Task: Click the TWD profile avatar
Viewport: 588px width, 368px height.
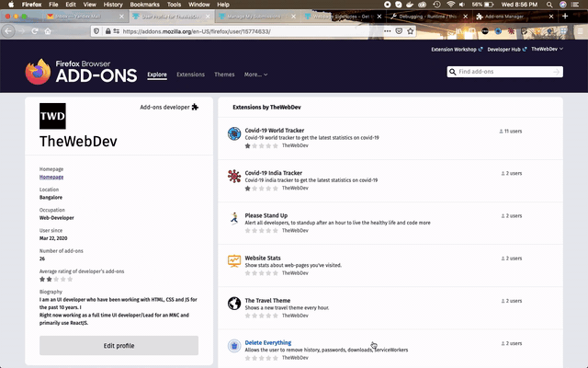Action: click(52, 116)
